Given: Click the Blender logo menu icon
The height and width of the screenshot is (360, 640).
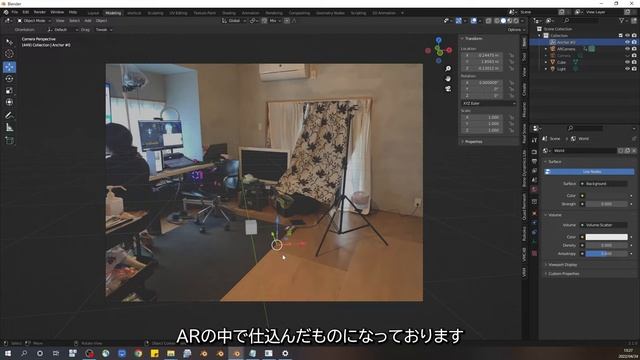Looking at the screenshot, I should click(x=6, y=13).
